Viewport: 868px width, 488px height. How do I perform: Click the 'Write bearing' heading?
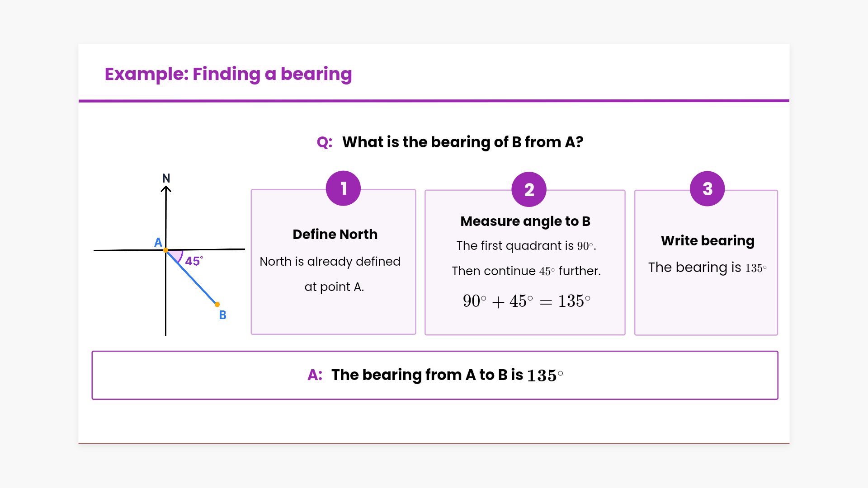(x=708, y=241)
